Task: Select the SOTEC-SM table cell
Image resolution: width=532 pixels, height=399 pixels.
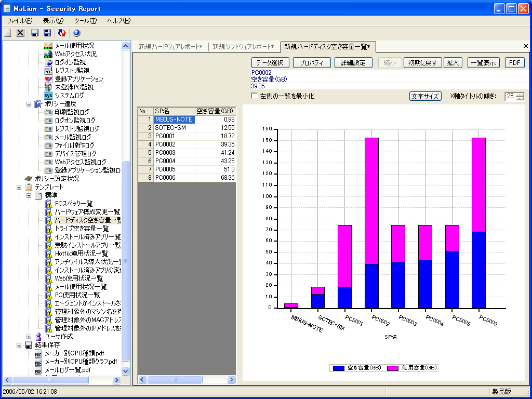Action: coord(175,128)
